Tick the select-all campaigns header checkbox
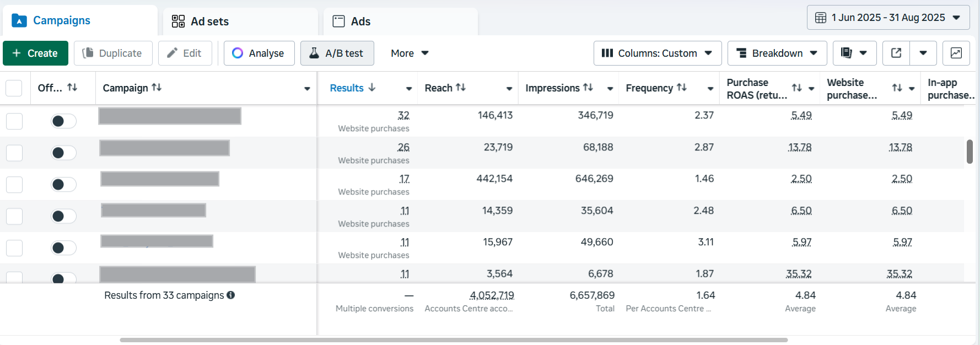Image resolution: width=980 pixels, height=345 pixels. (14, 88)
